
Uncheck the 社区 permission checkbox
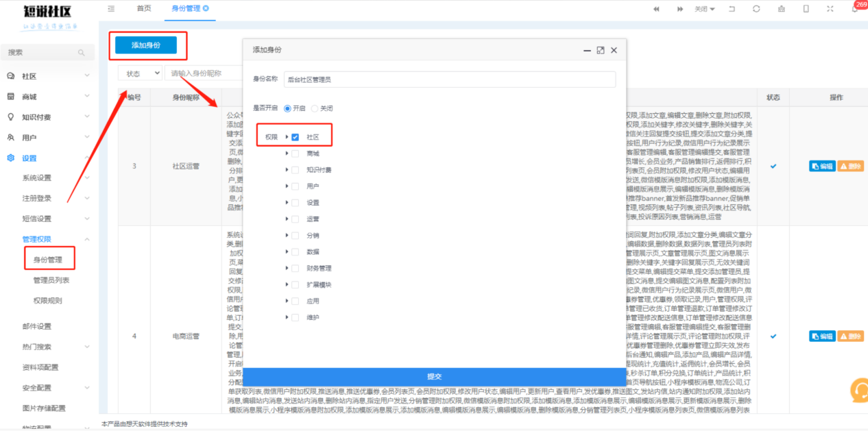pyautogui.click(x=296, y=137)
